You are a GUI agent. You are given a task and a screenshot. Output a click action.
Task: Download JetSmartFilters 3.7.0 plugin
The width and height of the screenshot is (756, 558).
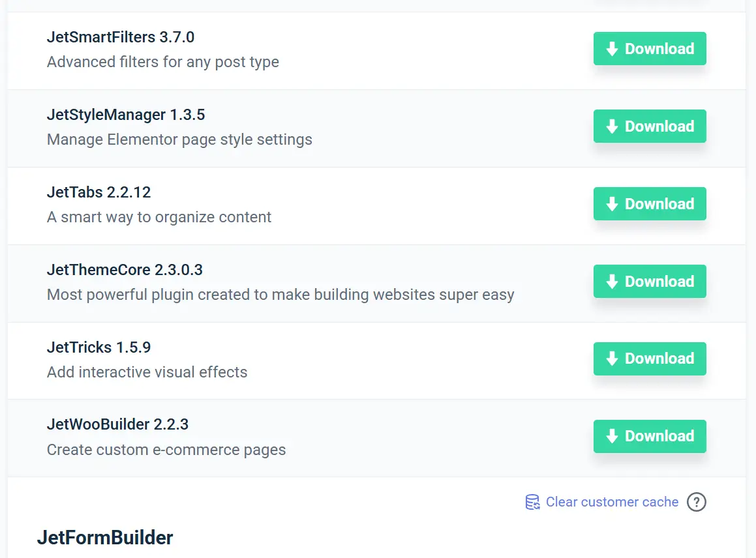click(x=650, y=49)
